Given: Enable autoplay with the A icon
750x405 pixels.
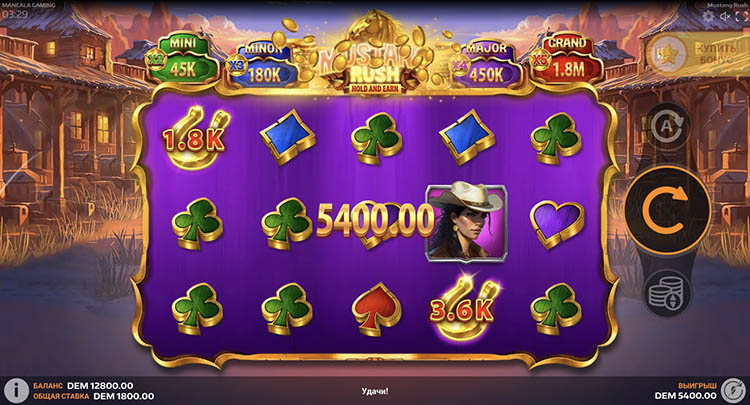Looking at the screenshot, I should 667,125.
